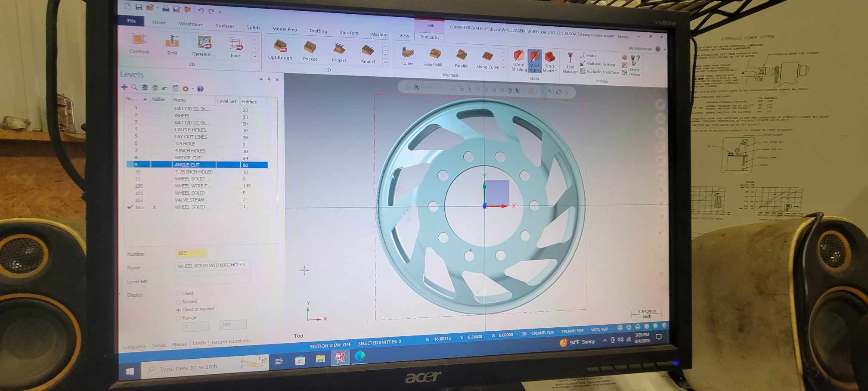Click the level Name input field

click(x=213, y=265)
